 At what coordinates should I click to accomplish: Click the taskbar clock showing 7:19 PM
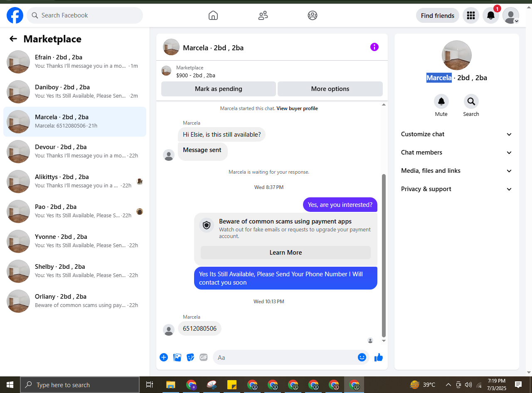pos(497,385)
